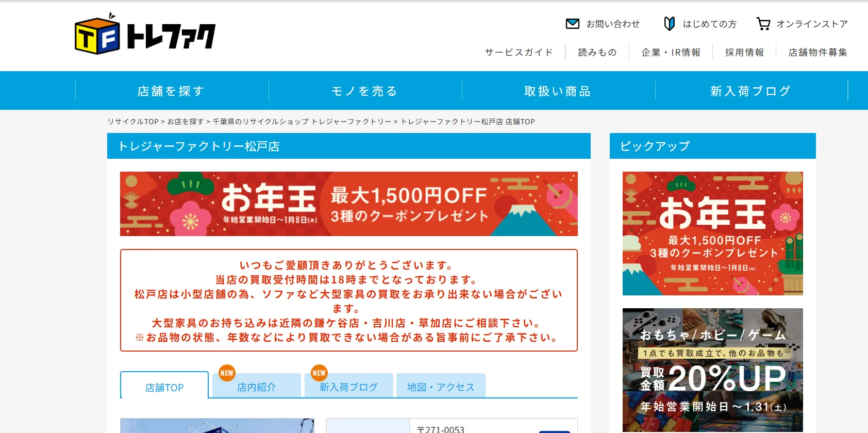
Task: Click the beginner leaf mark icon
Action: (669, 24)
